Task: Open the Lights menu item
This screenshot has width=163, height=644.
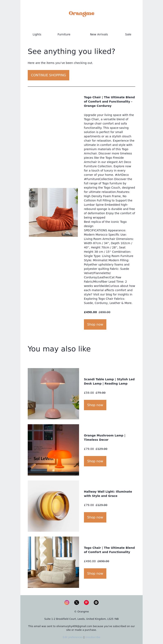Action: (x=37, y=35)
